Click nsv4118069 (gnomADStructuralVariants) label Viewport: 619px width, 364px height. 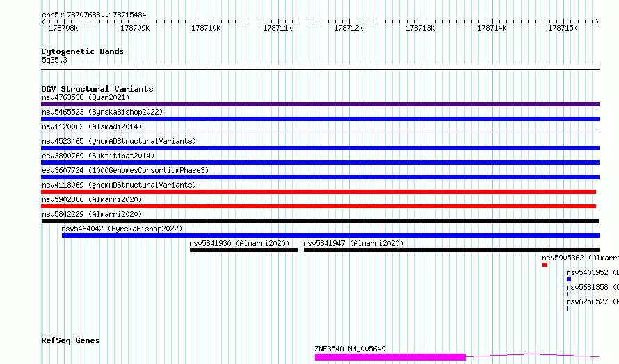(x=119, y=185)
